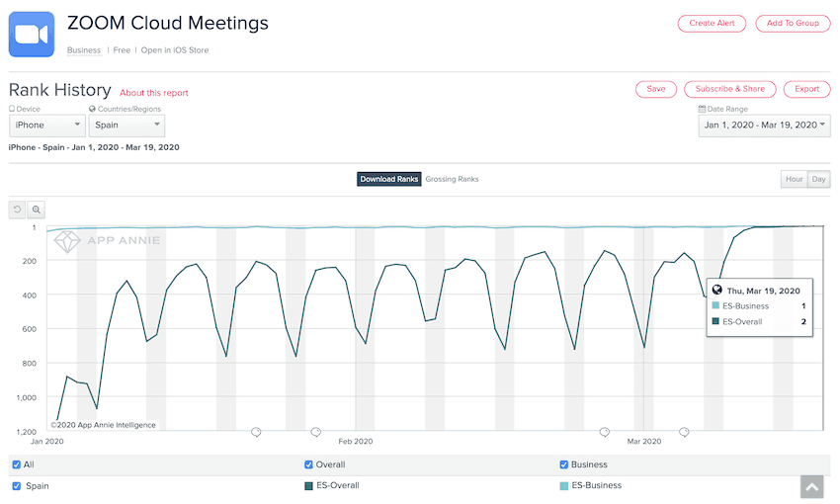Uncheck the Spain checkbox
The image size is (840, 504).
coord(15,486)
